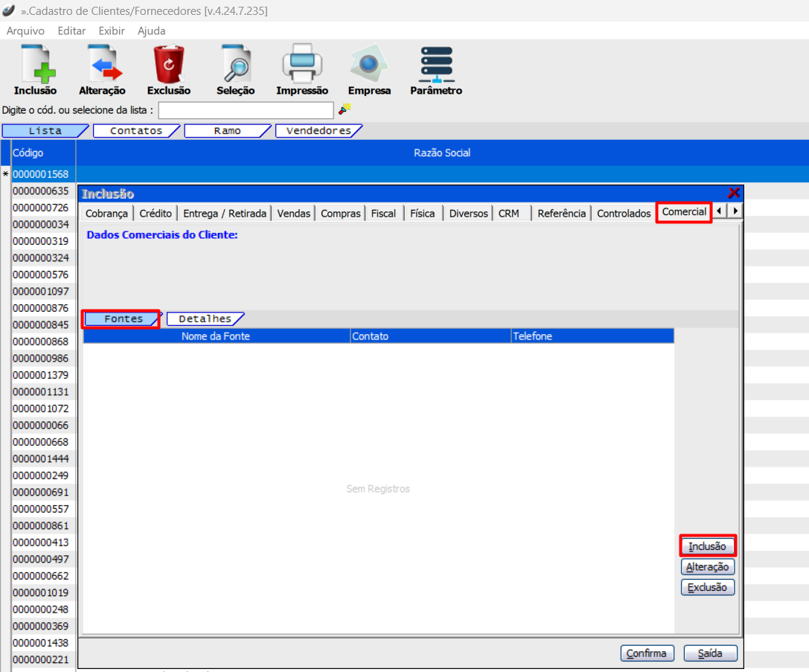Close the Inclusão dialog with red X
This screenshot has height=672, width=809.
pyautogui.click(x=734, y=193)
